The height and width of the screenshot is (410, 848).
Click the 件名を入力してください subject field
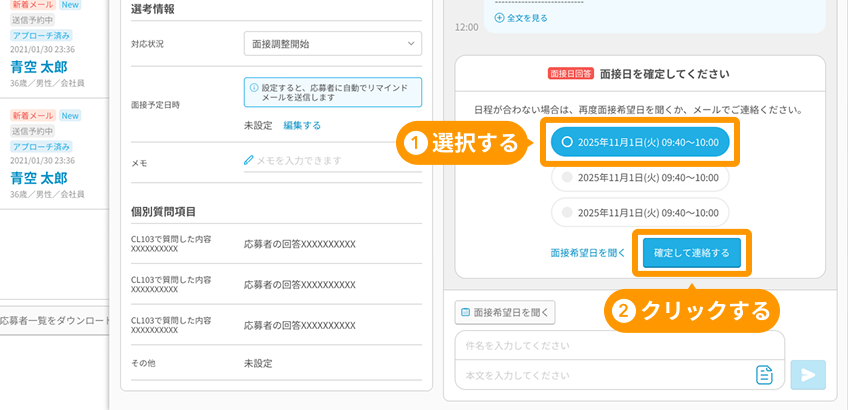click(620, 345)
